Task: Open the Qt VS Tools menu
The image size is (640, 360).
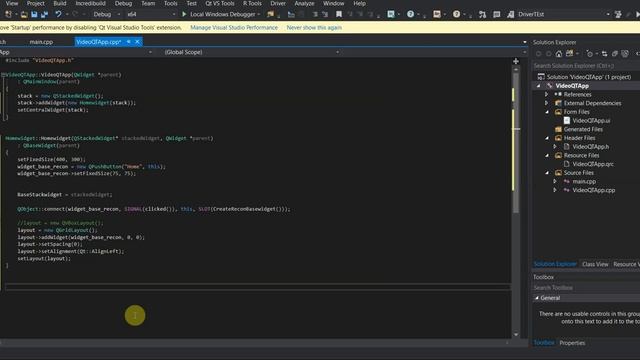Action: [x=220, y=3]
